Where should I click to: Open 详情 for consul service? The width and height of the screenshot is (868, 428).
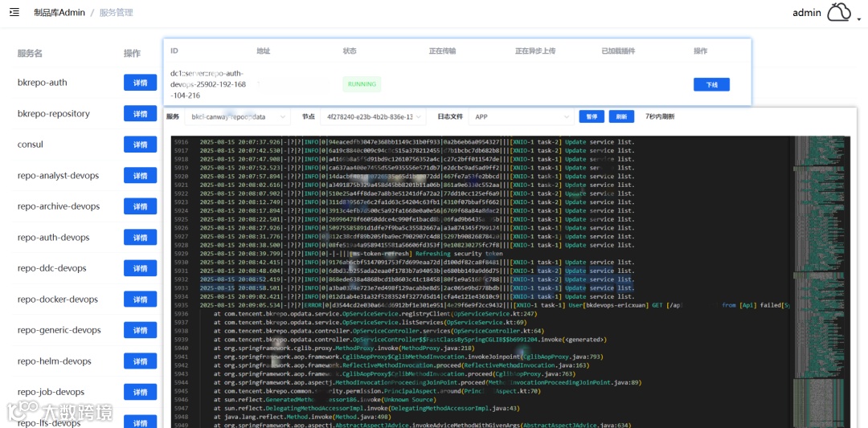click(140, 145)
